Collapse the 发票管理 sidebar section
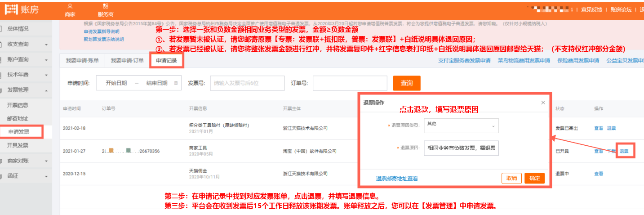The width and height of the screenshot is (644, 215). pyautogui.click(x=46, y=90)
